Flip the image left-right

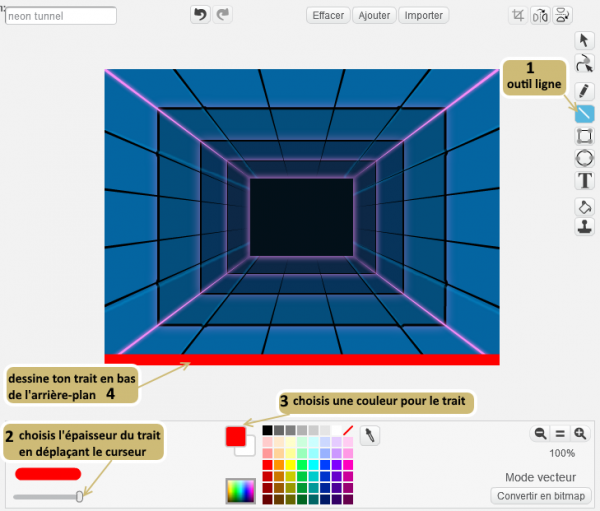point(540,15)
